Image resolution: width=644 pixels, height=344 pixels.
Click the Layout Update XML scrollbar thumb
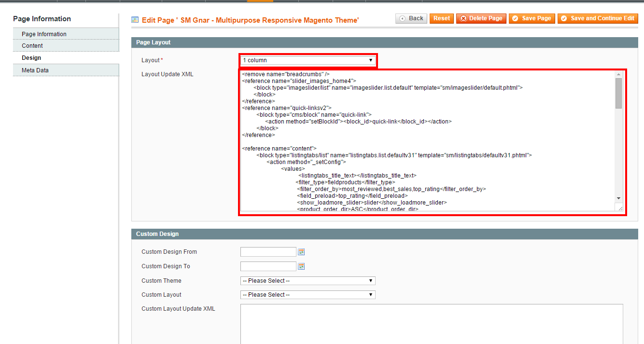tap(619, 93)
